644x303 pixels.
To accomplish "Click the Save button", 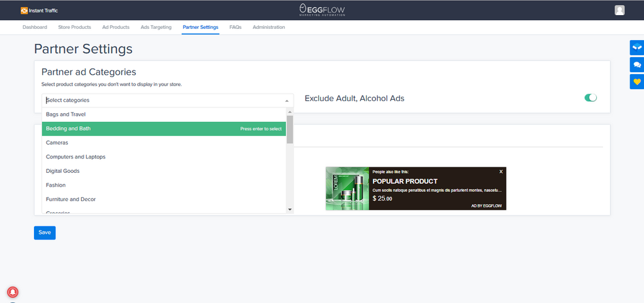I will 45,233.
